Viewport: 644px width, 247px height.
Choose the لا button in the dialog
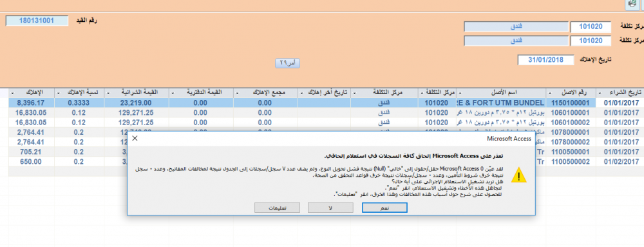point(330,208)
